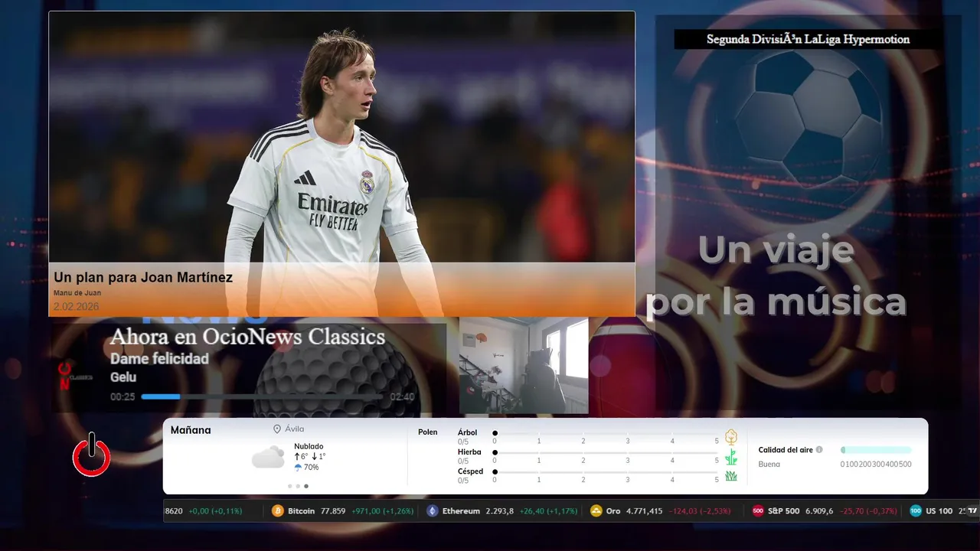Click the rain umbrella icon beside 70%

pyautogui.click(x=298, y=468)
